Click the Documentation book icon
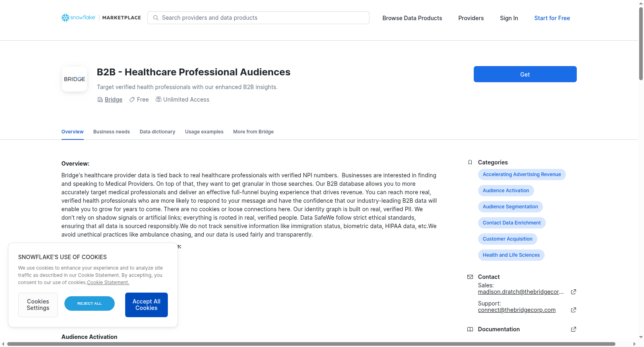Image resolution: width=644 pixels, height=347 pixels. (x=470, y=329)
